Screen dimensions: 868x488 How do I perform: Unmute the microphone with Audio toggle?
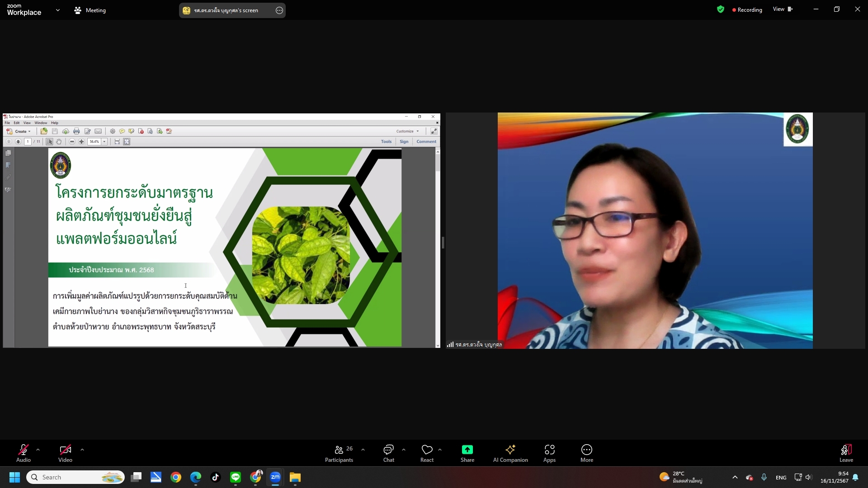point(24,454)
